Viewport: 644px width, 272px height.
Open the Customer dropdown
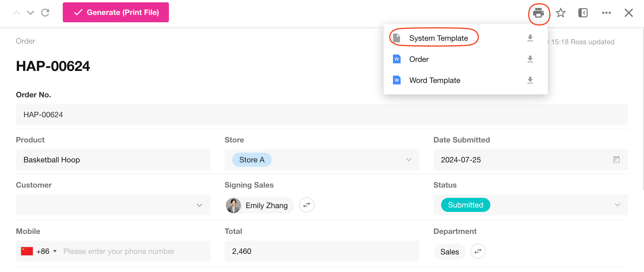[199, 205]
